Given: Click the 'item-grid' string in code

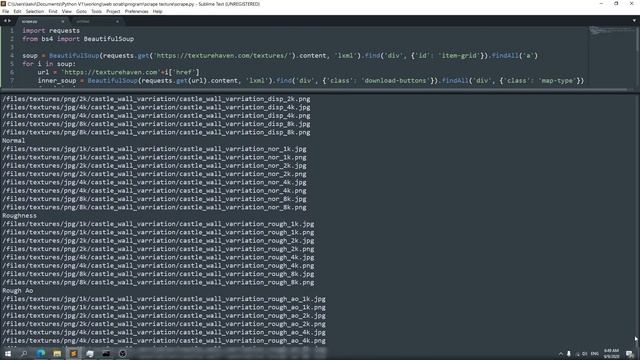Looking at the screenshot, I should point(459,56).
